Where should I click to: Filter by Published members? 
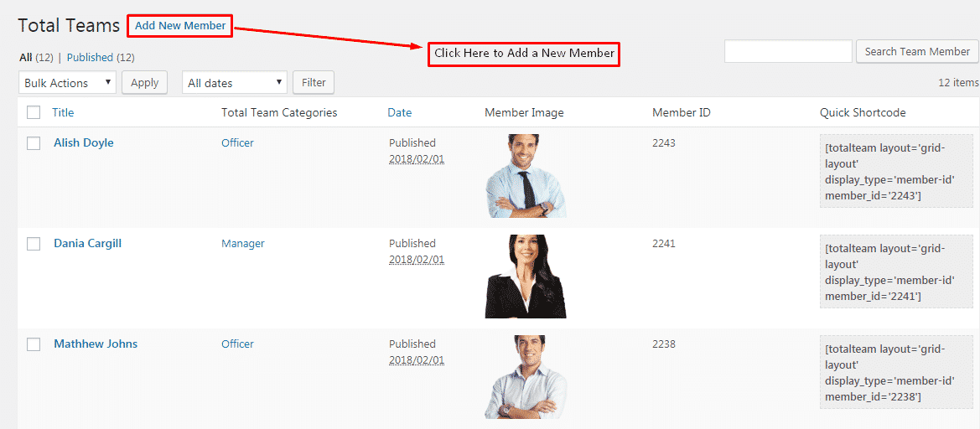[90, 58]
